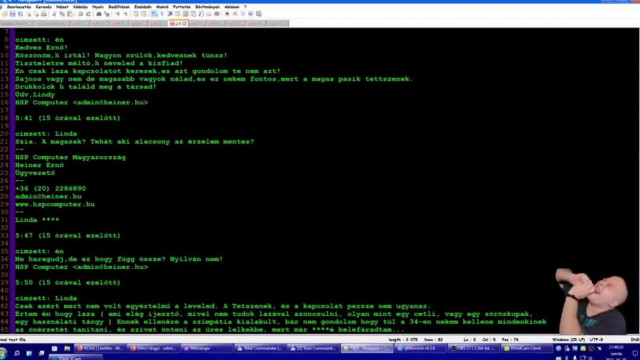
Task: Select the active highlighted document tab
Action: coord(178,24)
